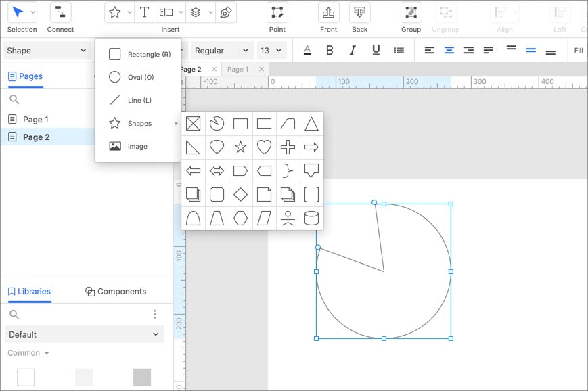The width and height of the screenshot is (588, 391).
Task: Open libraries more options menu
Action: point(154,314)
